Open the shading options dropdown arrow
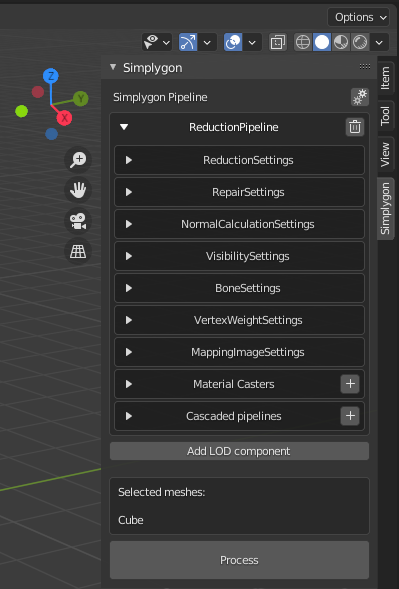 379,42
